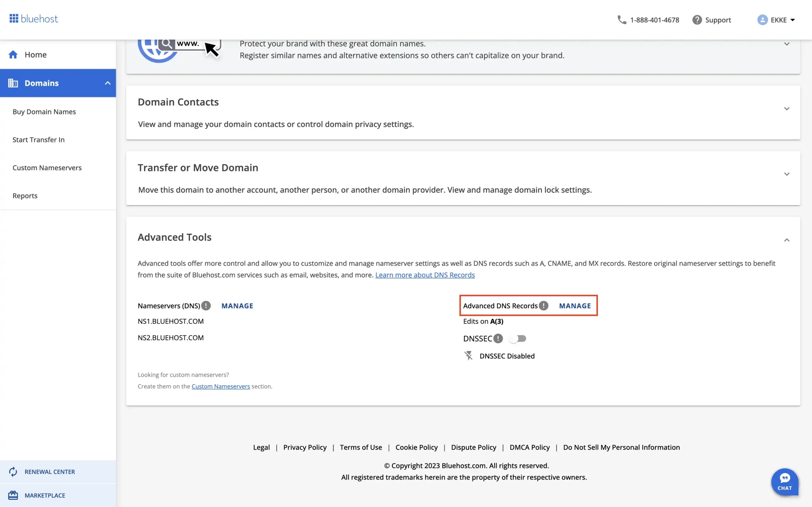
Task: Click the DNSSEC info icon
Action: tap(498, 338)
